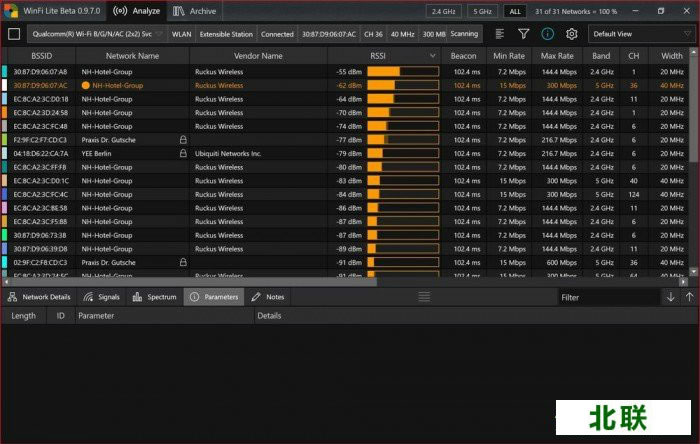This screenshot has height=444, width=700.
Task: Click the WinFi app logo icon
Action: point(11,11)
